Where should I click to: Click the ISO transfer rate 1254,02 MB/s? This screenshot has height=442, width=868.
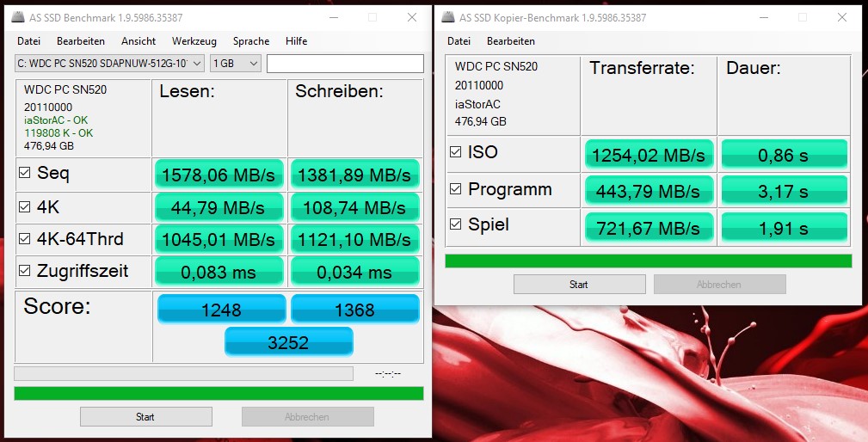pos(649,155)
